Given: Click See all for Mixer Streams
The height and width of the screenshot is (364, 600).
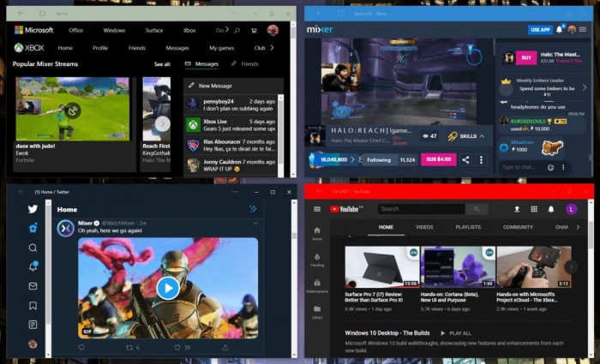Looking at the screenshot, I should pyautogui.click(x=162, y=64).
